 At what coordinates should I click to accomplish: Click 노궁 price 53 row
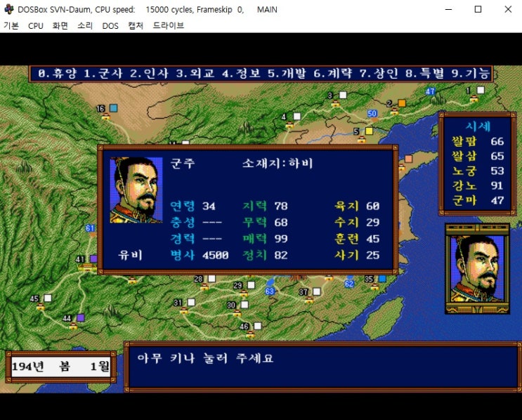pyautogui.click(x=478, y=171)
